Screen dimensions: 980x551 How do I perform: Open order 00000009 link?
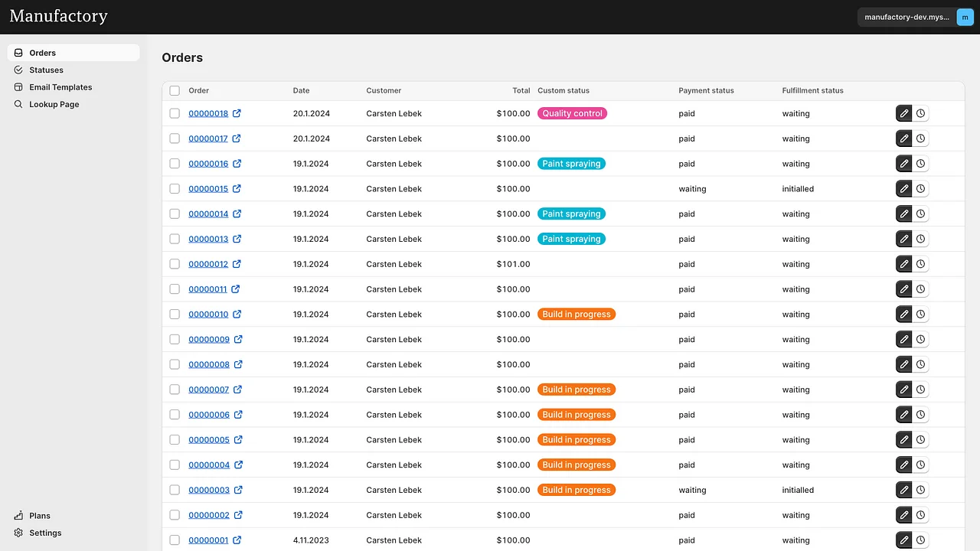[208, 339]
